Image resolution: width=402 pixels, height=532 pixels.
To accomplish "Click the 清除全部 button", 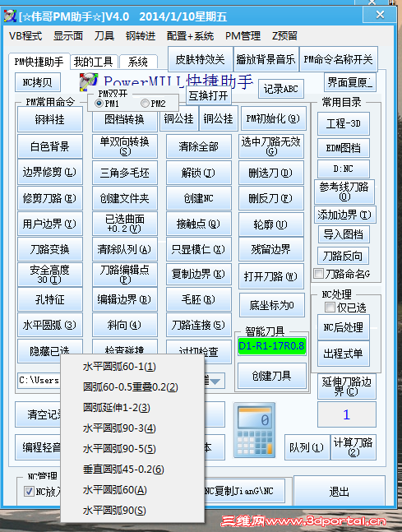I will tap(199, 146).
